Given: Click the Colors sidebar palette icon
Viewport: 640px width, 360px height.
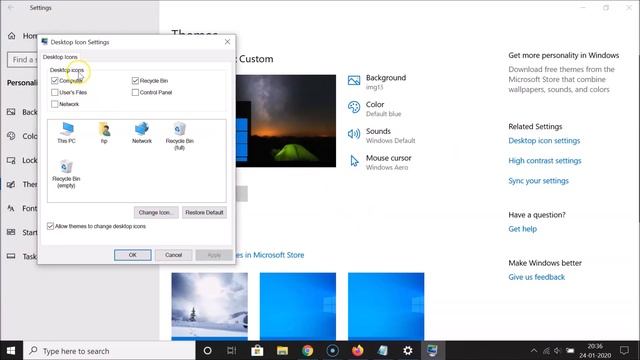Looking at the screenshot, I should coord(11,136).
